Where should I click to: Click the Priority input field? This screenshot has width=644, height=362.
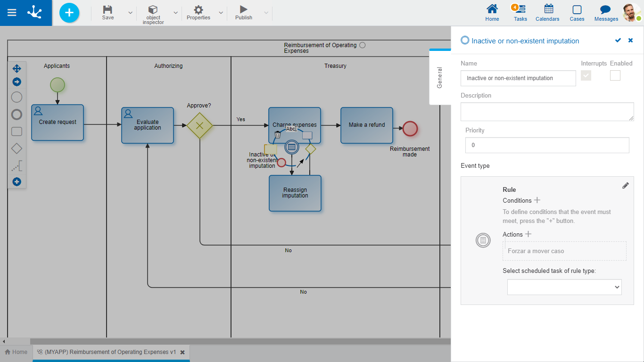[x=547, y=145]
